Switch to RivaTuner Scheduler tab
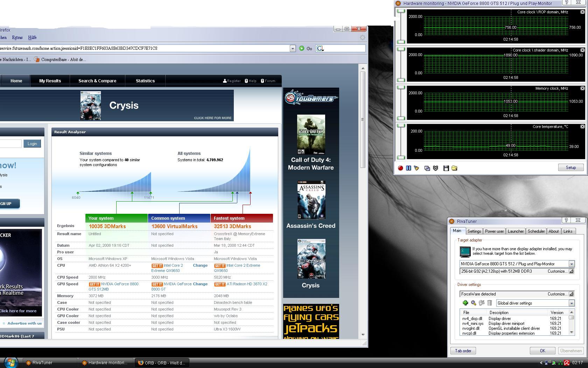Viewport: 588px width, 368px height. (x=536, y=231)
